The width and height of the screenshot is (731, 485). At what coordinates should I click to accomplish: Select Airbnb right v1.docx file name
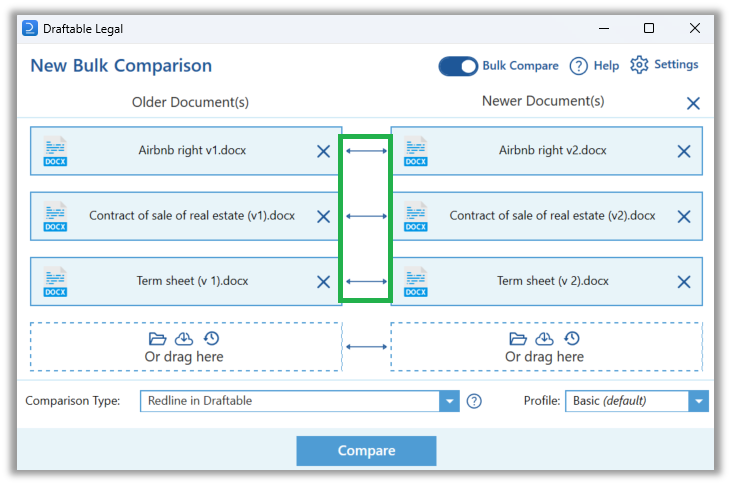click(x=192, y=150)
